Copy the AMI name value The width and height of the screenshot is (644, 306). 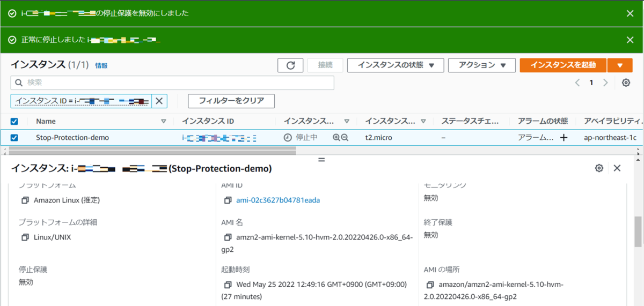tap(228, 237)
